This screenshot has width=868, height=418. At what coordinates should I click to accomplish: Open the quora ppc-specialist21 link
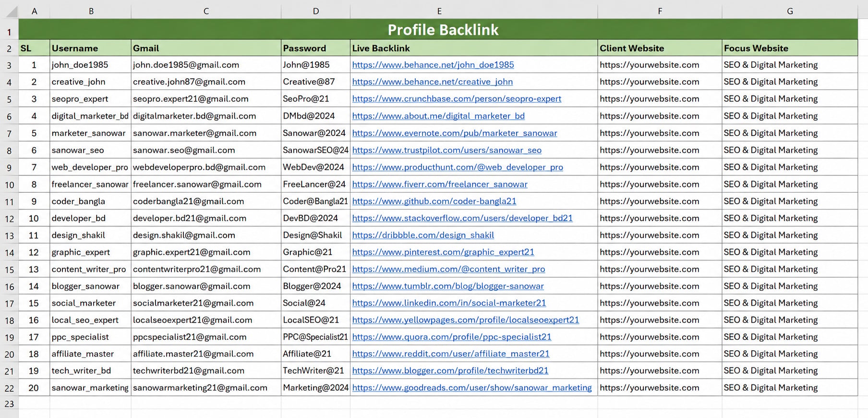tap(452, 337)
